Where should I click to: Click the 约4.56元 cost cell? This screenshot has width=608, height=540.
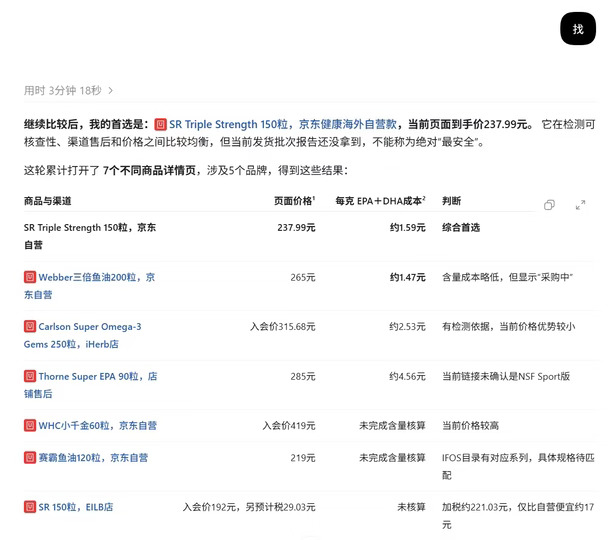pyautogui.click(x=408, y=376)
